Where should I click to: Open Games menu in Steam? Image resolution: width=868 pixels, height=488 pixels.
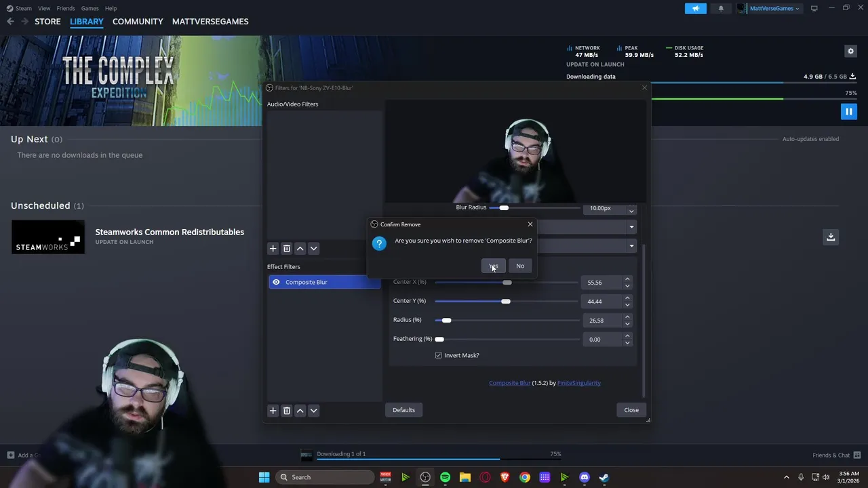pyautogui.click(x=90, y=8)
